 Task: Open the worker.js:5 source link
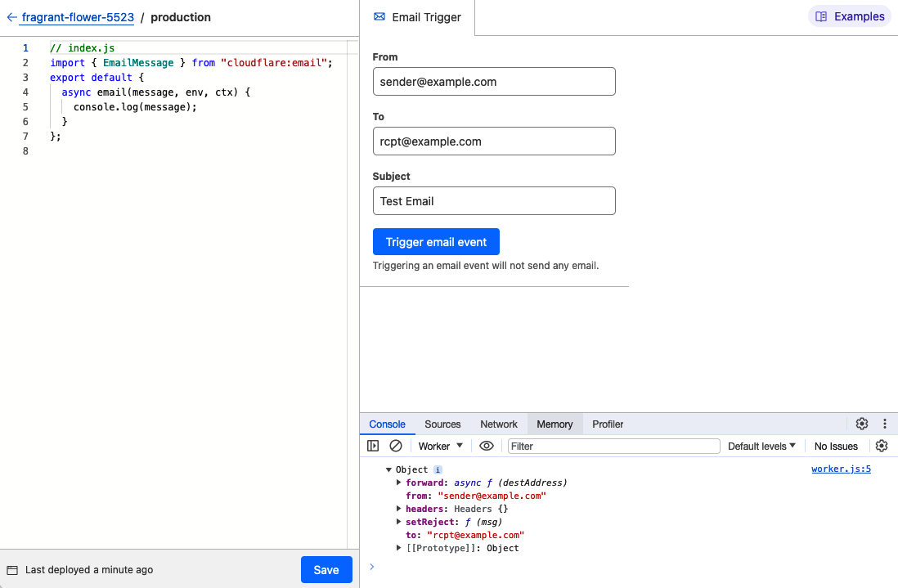(841, 469)
